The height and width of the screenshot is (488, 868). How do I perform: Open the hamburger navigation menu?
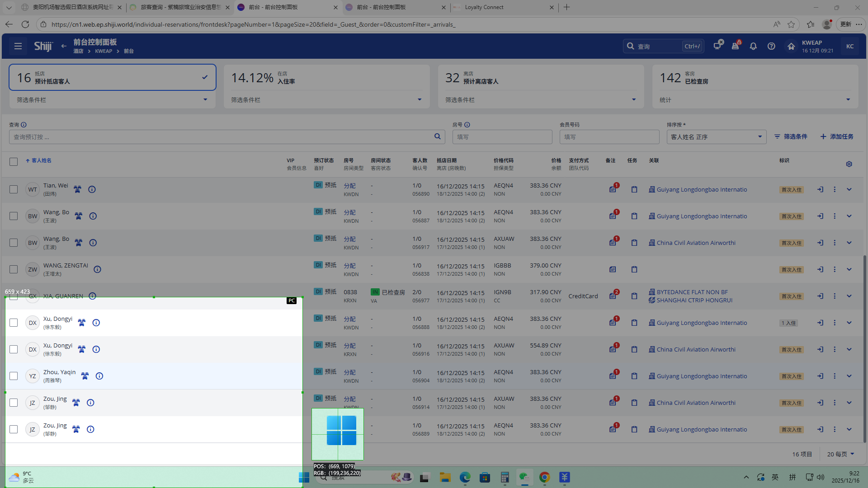18,46
